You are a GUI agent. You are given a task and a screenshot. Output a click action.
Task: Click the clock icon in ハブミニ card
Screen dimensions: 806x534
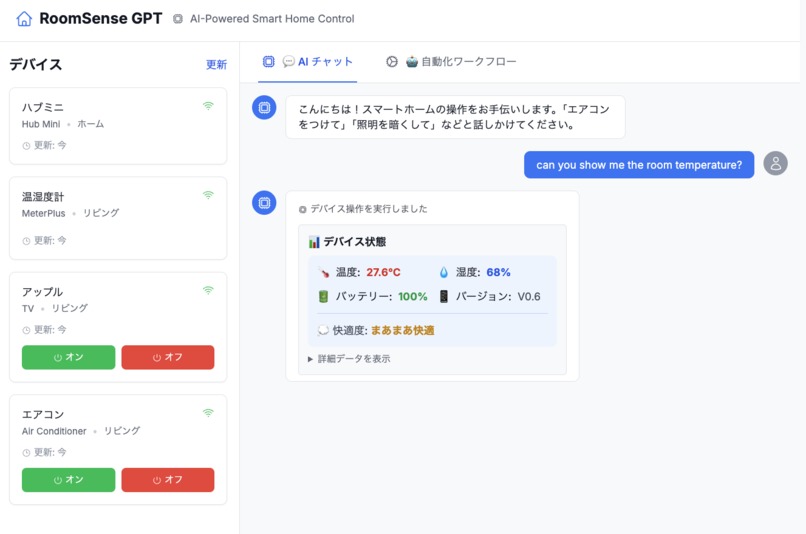[26, 146]
